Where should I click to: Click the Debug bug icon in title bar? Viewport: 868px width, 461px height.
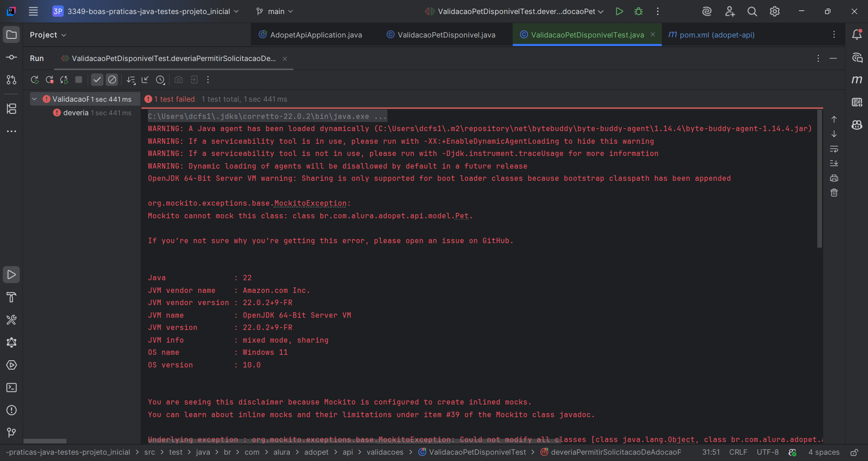pyautogui.click(x=638, y=11)
